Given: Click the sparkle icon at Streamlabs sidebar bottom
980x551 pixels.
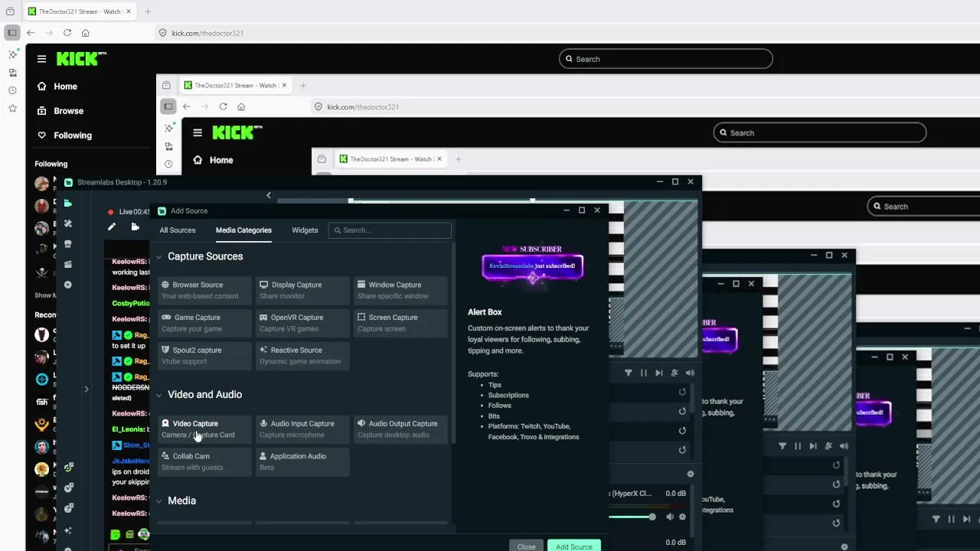Looking at the screenshot, I should point(68,530).
